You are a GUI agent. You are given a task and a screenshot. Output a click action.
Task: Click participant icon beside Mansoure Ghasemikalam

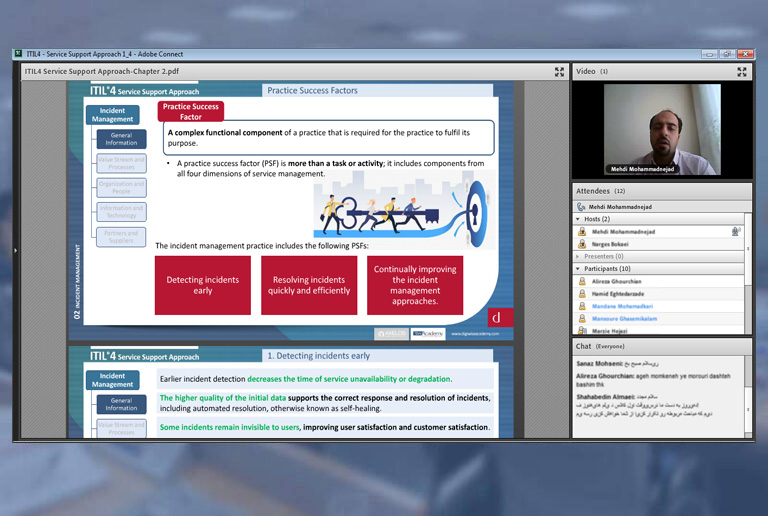(x=582, y=318)
